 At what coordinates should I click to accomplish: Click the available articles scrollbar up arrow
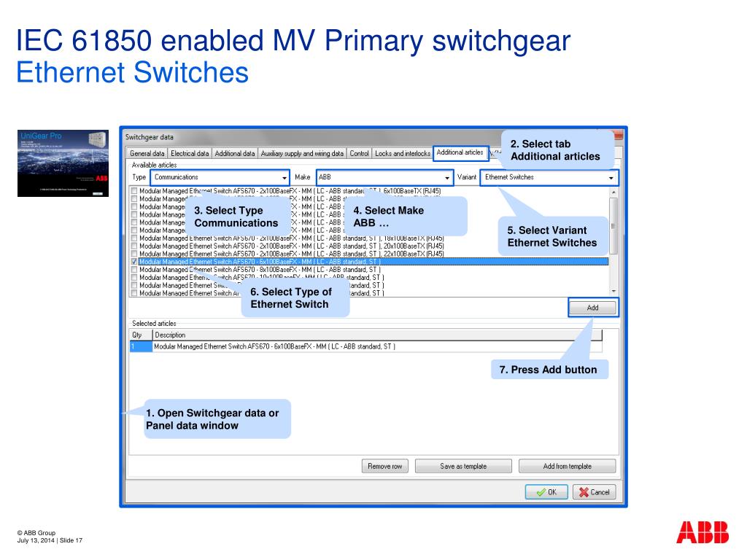(614, 192)
